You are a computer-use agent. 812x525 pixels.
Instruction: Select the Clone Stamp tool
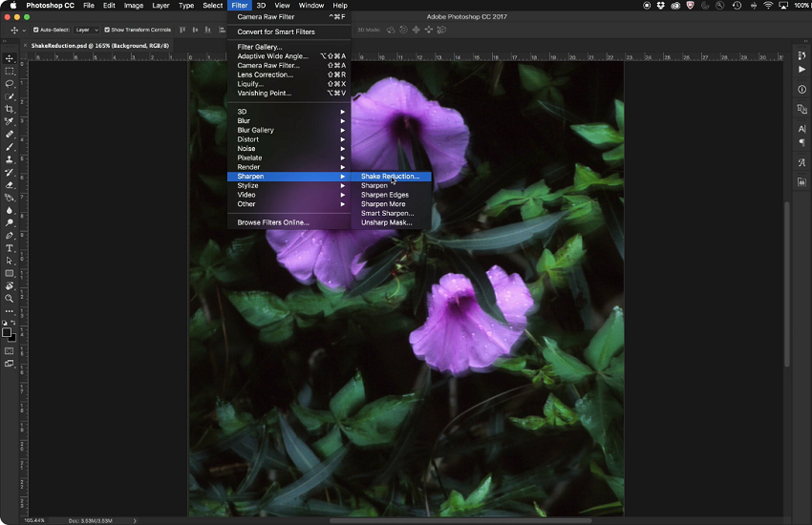[10, 159]
